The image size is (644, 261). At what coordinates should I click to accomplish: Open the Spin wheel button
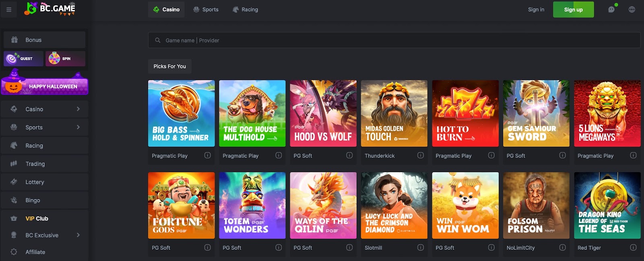65,58
